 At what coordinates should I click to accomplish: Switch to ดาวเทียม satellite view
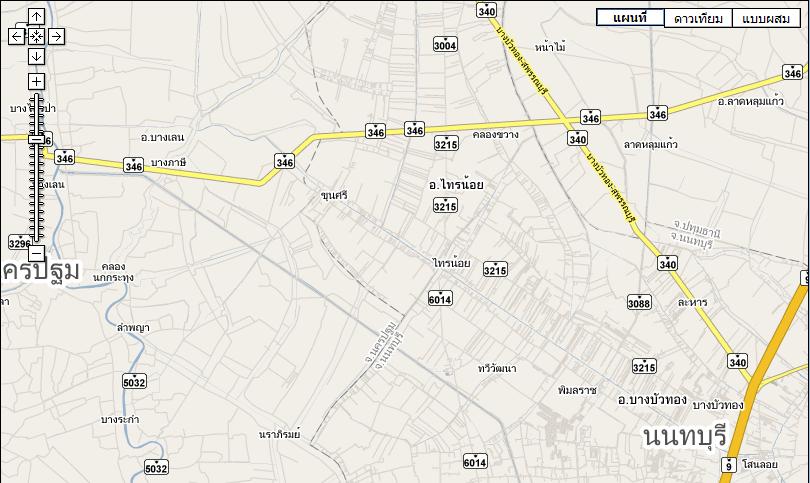coord(698,19)
